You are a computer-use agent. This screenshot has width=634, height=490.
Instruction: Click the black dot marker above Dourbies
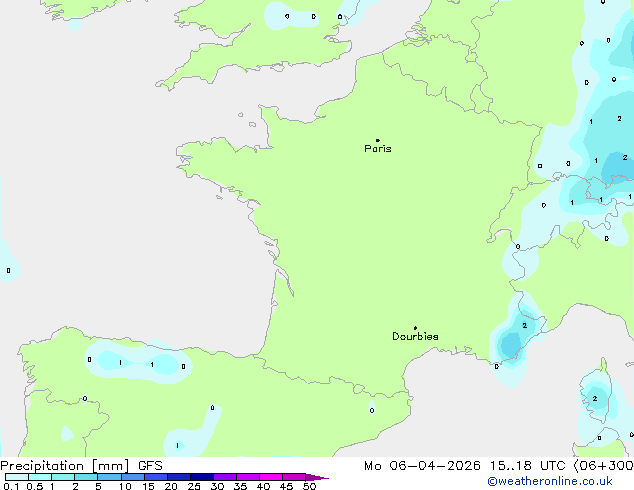[x=415, y=328]
